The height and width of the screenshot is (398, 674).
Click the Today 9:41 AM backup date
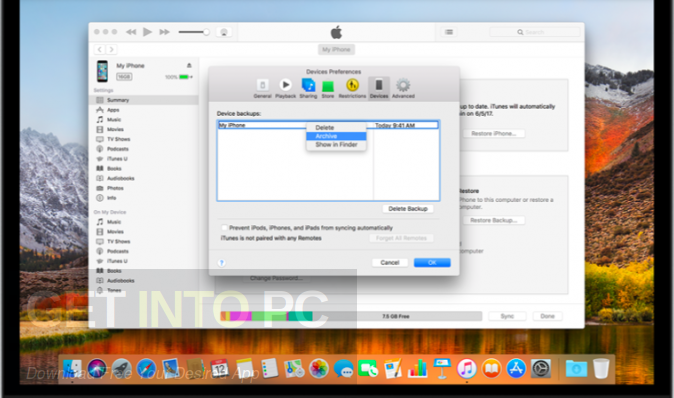point(395,126)
